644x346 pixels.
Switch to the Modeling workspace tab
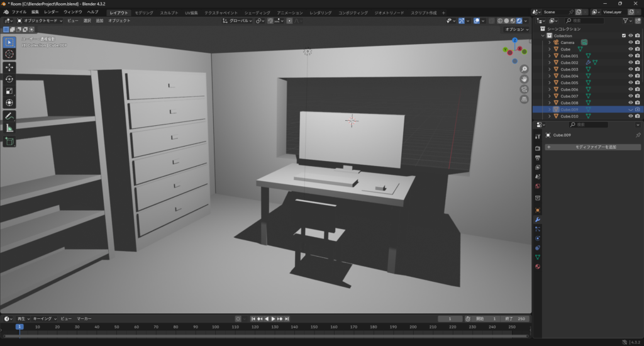(x=144, y=13)
